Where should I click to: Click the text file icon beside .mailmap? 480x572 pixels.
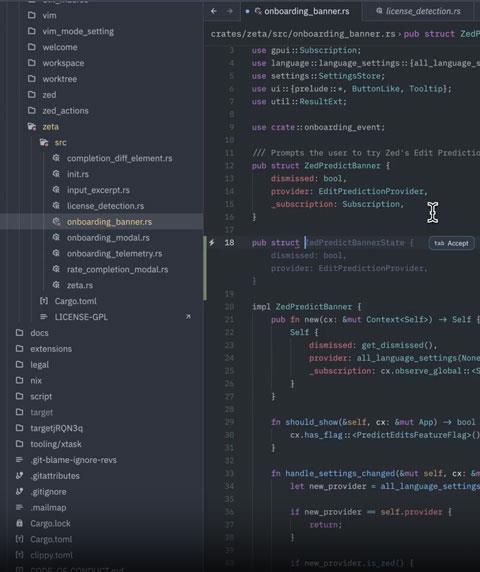tap(19, 507)
